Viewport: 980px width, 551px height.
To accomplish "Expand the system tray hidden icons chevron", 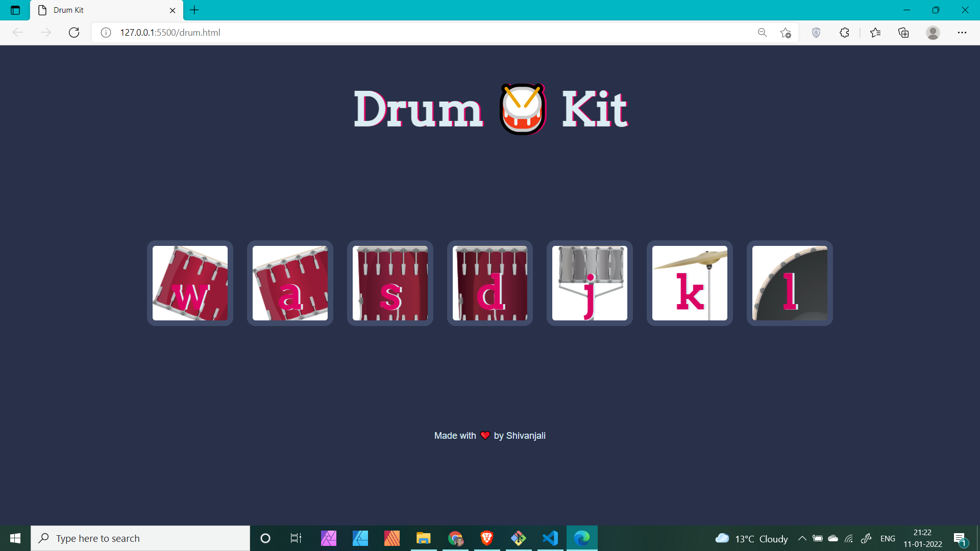I will coord(802,538).
